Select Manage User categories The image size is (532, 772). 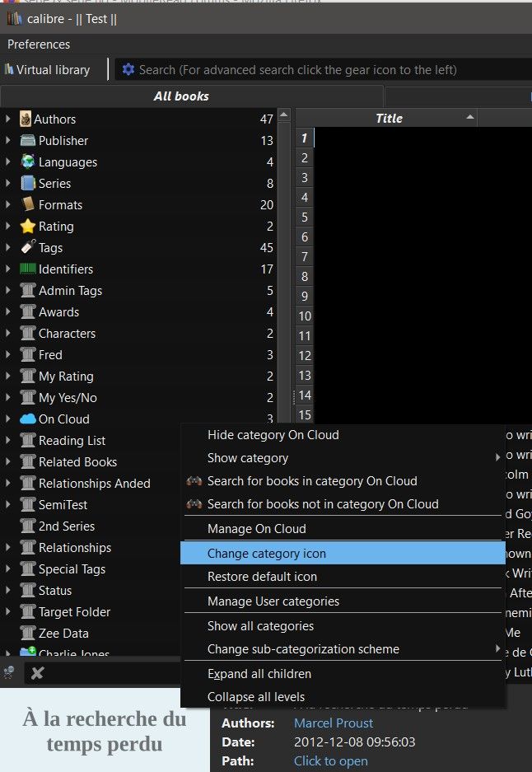click(x=343, y=601)
